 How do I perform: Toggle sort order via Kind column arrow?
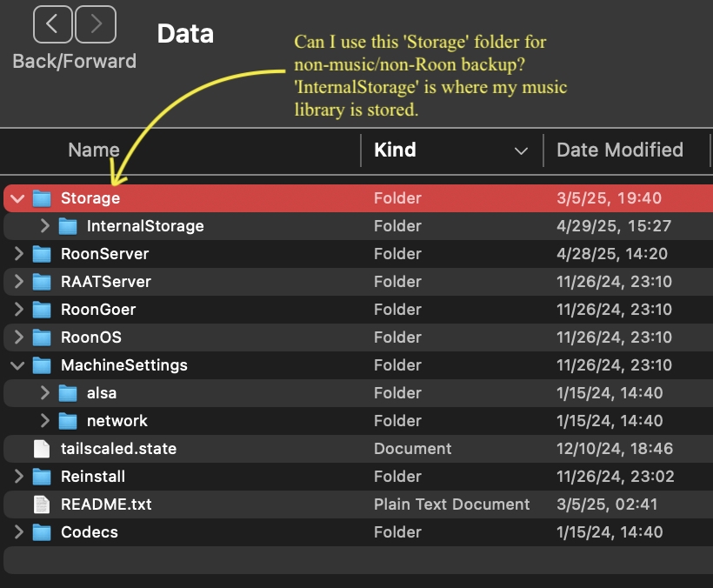tap(521, 150)
